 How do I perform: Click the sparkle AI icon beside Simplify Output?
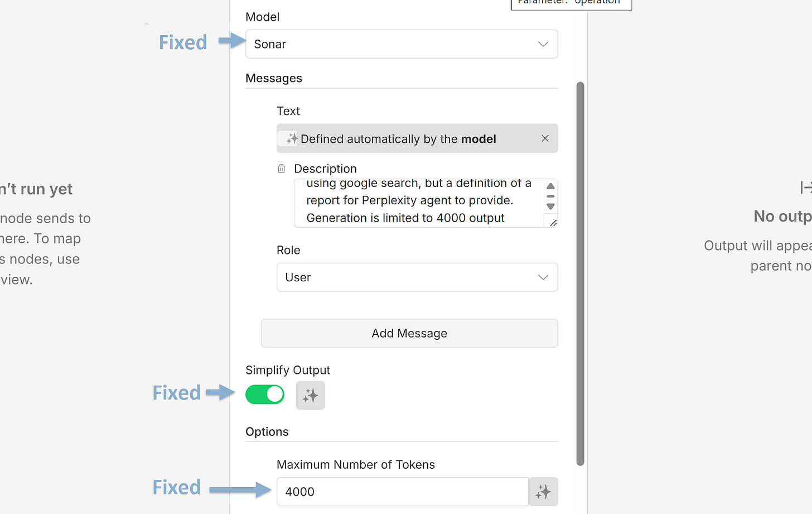coord(310,395)
